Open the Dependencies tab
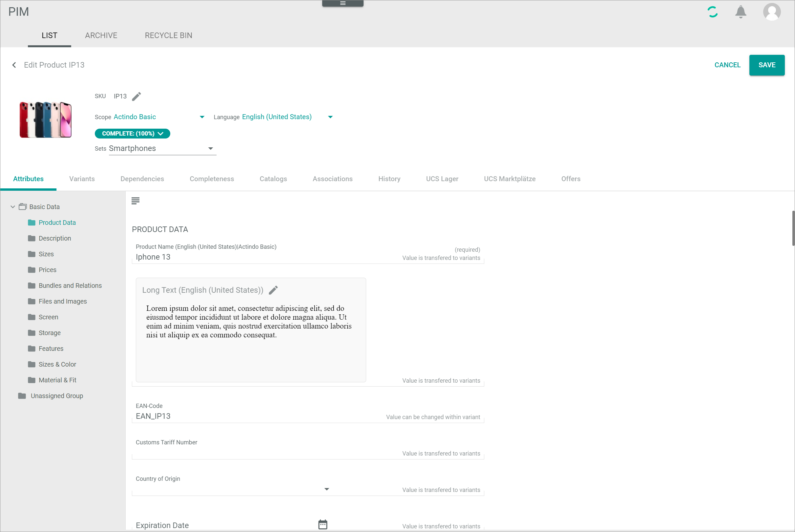795x532 pixels. [x=142, y=179]
